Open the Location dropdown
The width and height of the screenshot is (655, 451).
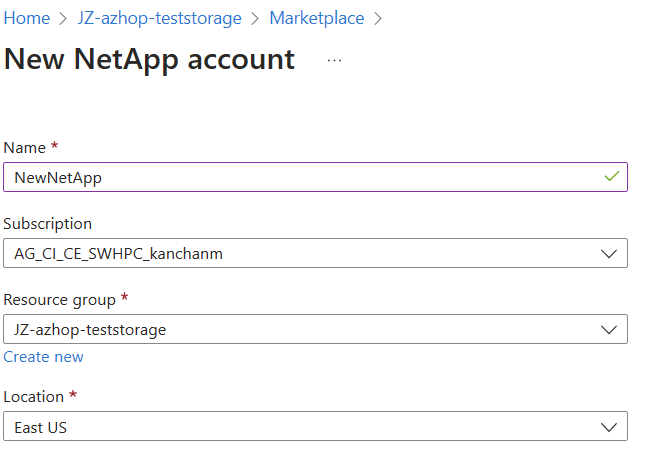tap(315, 426)
